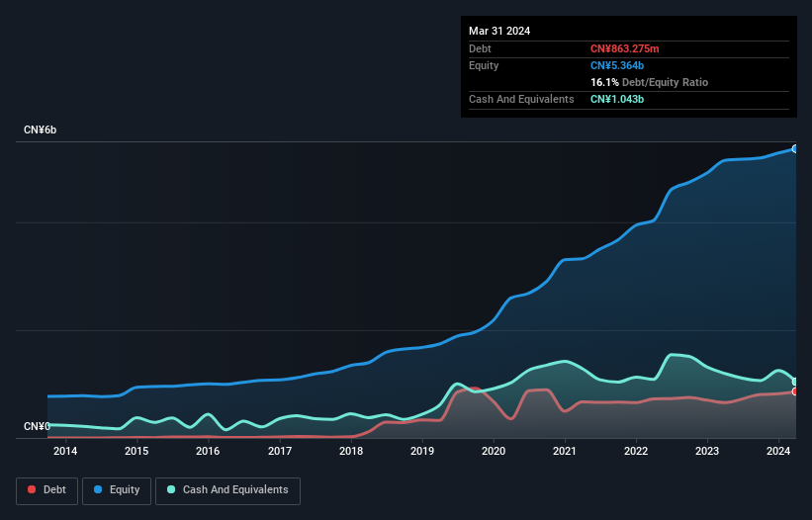This screenshot has width=812, height=520.
Task: Click the 2014 x-axis label
Action: tap(65, 451)
